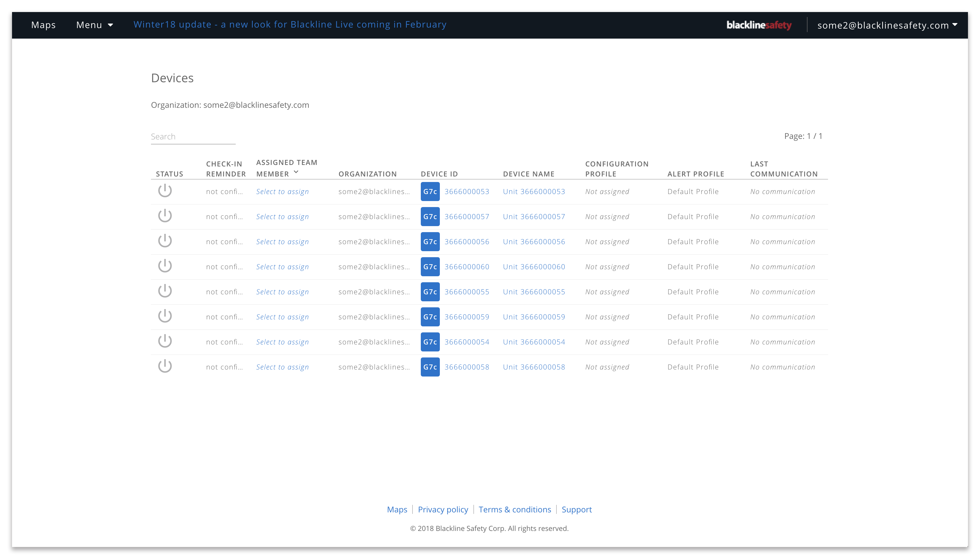This screenshot has width=980, height=558.
Task: Click Default Profile for device 3666000053
Action: pos(693,192)
